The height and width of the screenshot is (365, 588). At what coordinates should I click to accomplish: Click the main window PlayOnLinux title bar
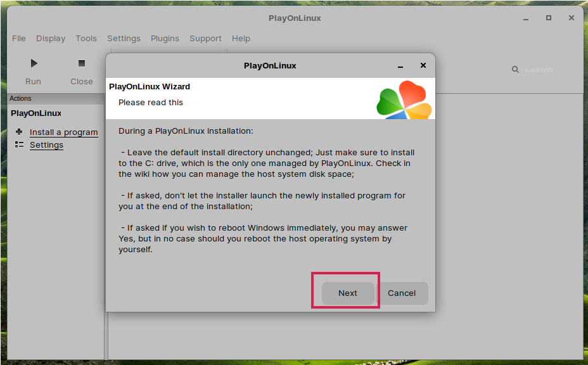(295, 18)
